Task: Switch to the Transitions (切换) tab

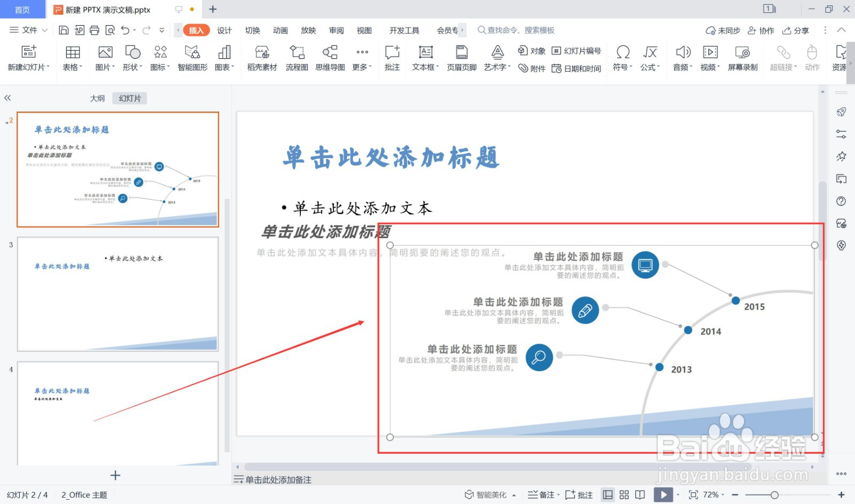Action: click(x=252, y=30)
